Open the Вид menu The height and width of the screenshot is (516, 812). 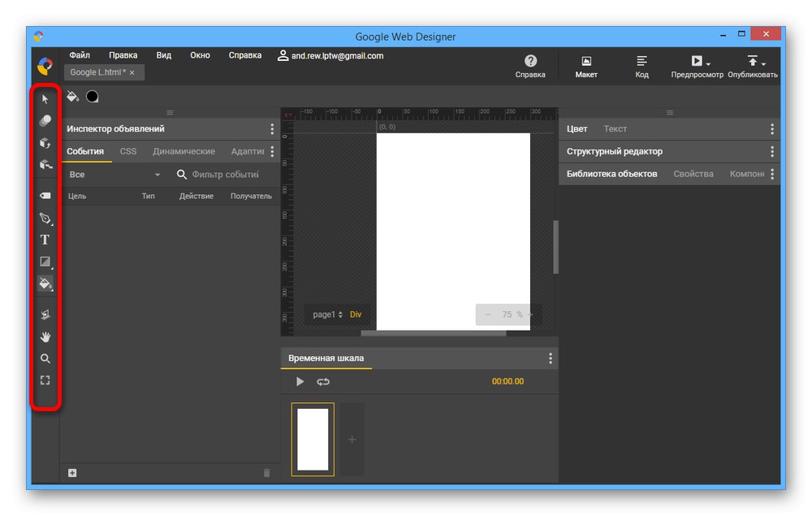(x=164, y=55)
